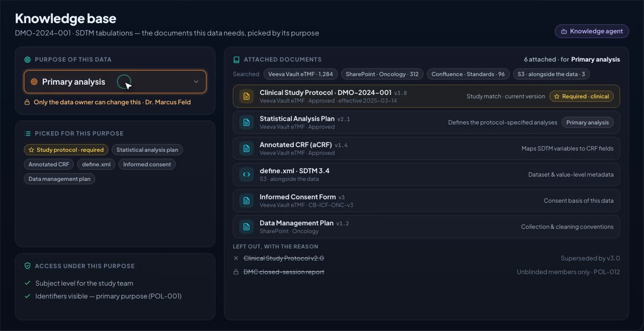The width and height of the screenshot is (644, 331).
Task: Open the Primary analysis purpose dropdown
Action: pos(115,82)
